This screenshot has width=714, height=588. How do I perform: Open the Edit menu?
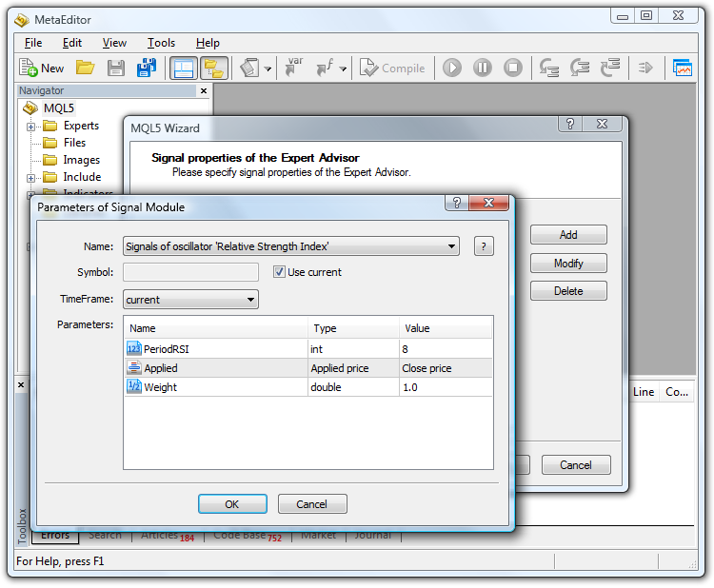(x=72, y=43)
